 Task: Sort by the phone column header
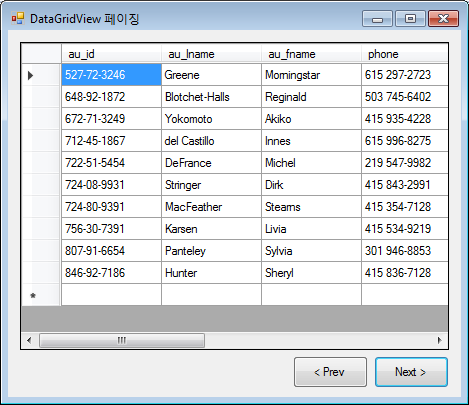405,54
